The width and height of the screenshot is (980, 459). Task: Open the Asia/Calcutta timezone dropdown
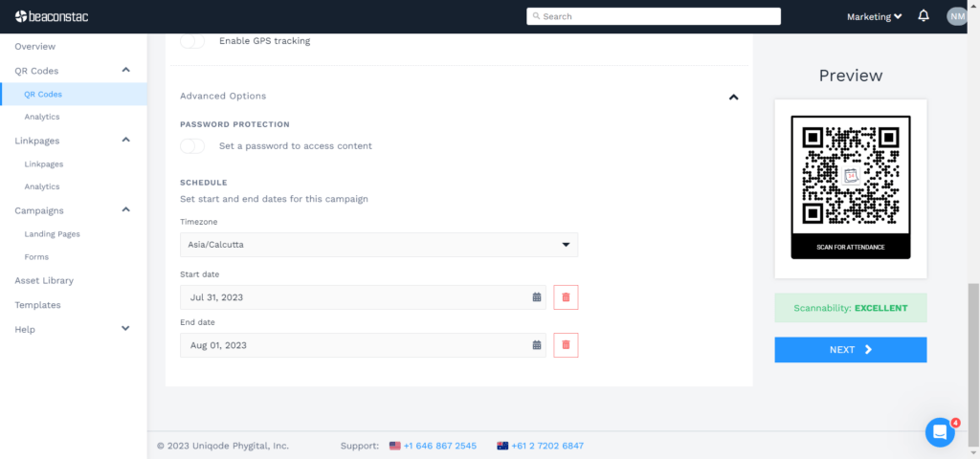pos(379,245)
